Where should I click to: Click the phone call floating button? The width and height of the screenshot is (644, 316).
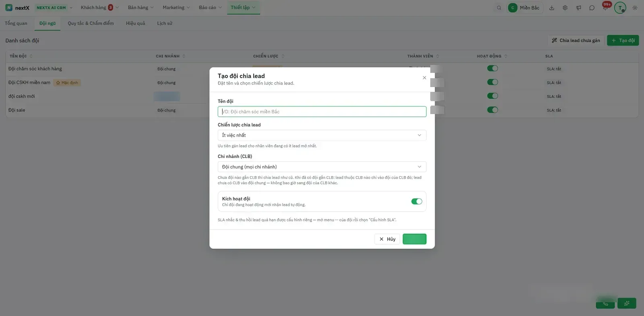[605, 303]
